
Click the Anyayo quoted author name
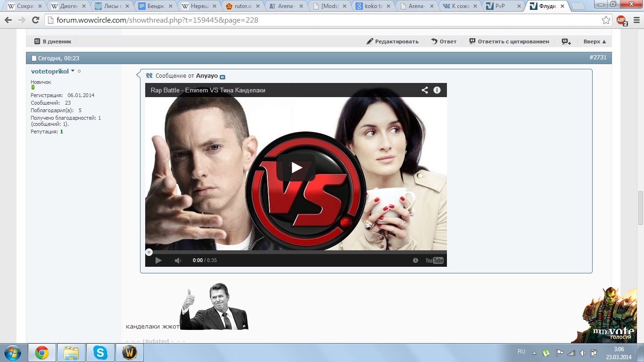(x=207, y=76)
